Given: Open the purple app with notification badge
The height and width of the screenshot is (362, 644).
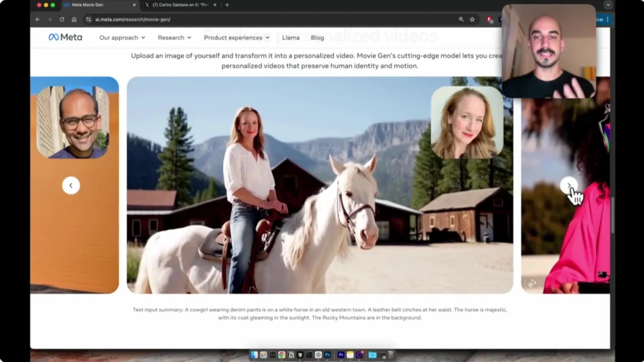Looking at the screenshot, I should click(360, 355).
